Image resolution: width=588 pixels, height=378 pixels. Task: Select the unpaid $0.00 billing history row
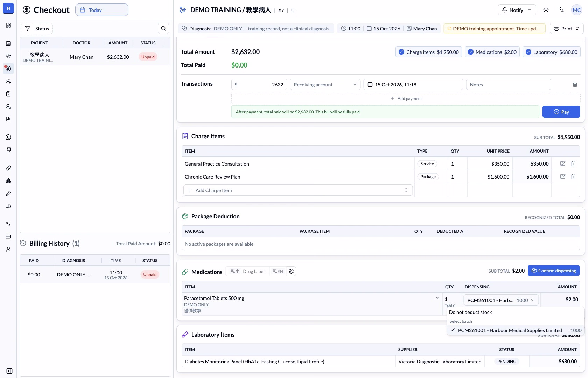click(95, 275)
